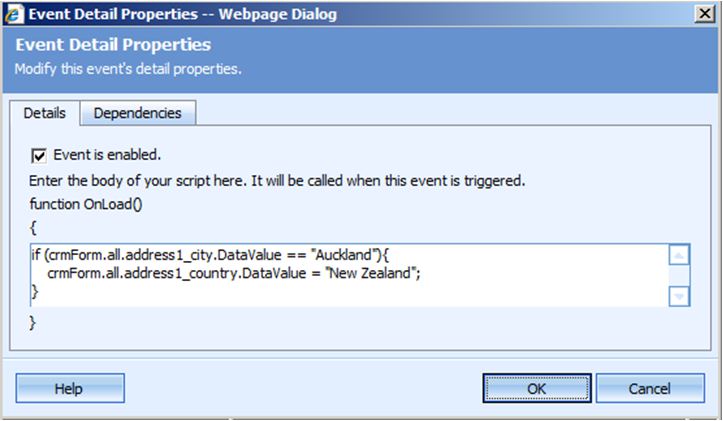
Task: Click the 'Event is enabled.' label text
Action: pos(107,156)
